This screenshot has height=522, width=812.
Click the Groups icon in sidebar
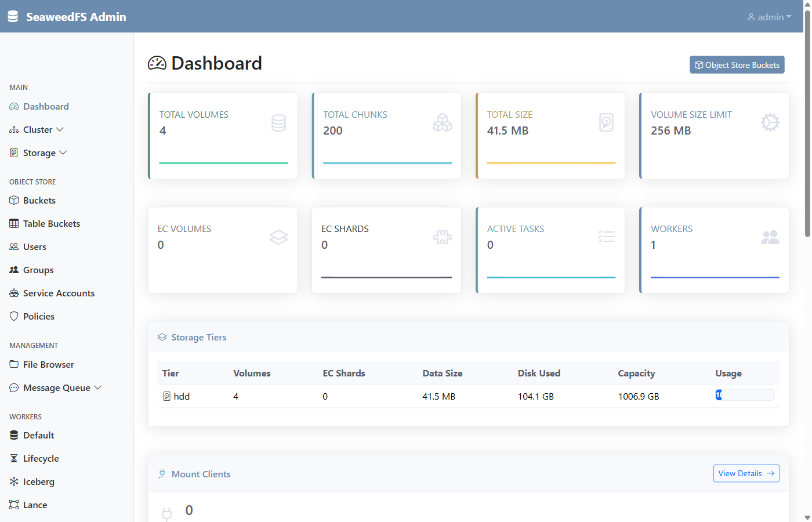coord(14,270)
